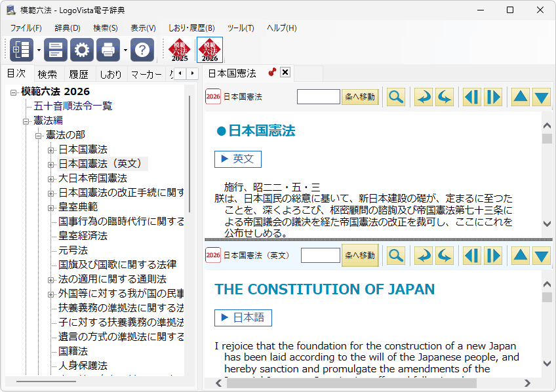Click 条へ移動 button in lower pane
This screenshot has width=556, height=392.
pyautogui.click(x=360, y=256)
